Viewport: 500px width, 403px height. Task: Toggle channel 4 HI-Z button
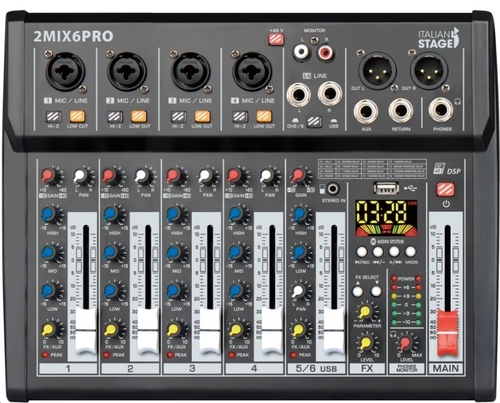pyautogui.click(x=240, y=117)
